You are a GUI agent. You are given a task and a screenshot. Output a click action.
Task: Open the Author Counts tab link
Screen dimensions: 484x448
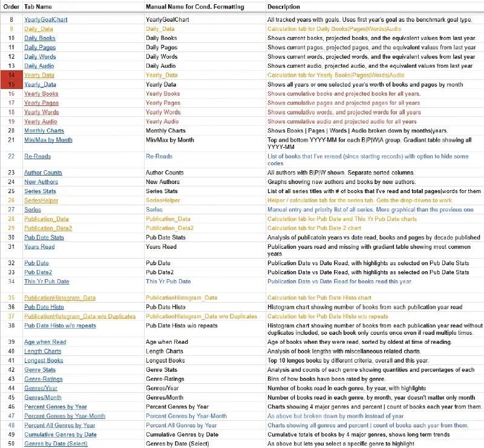[43, 173]
